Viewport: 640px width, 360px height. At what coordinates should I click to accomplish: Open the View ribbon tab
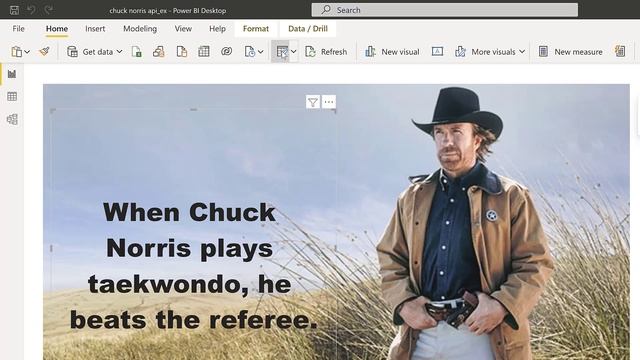point(183,29)
